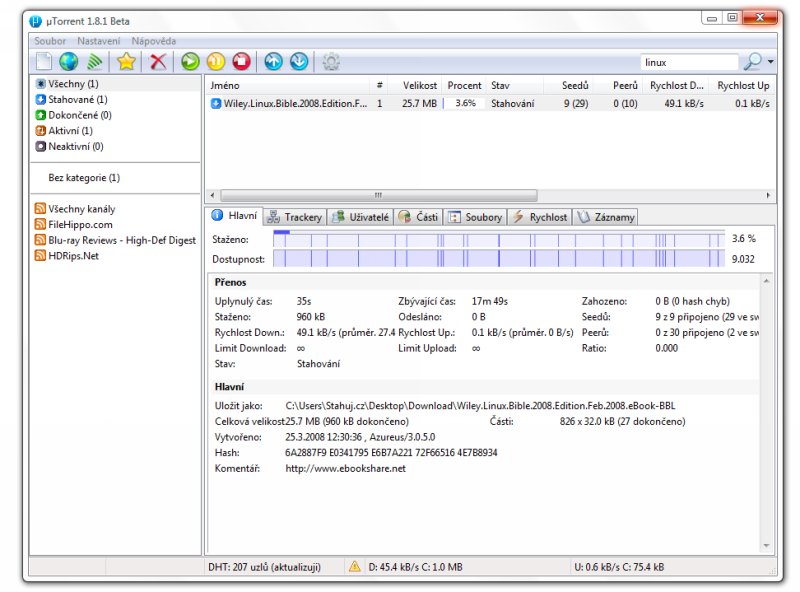
Task: Open the Nastavení menu
Action: coord(99,41)
